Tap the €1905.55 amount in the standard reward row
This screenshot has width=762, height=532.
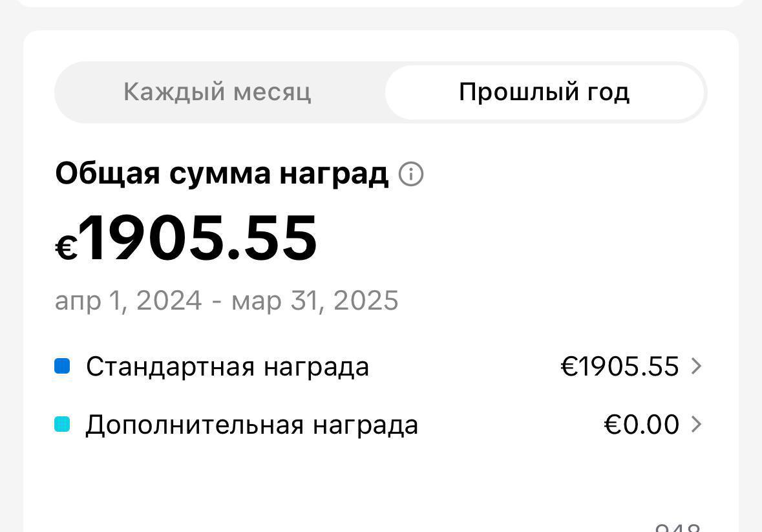(619, 367)
